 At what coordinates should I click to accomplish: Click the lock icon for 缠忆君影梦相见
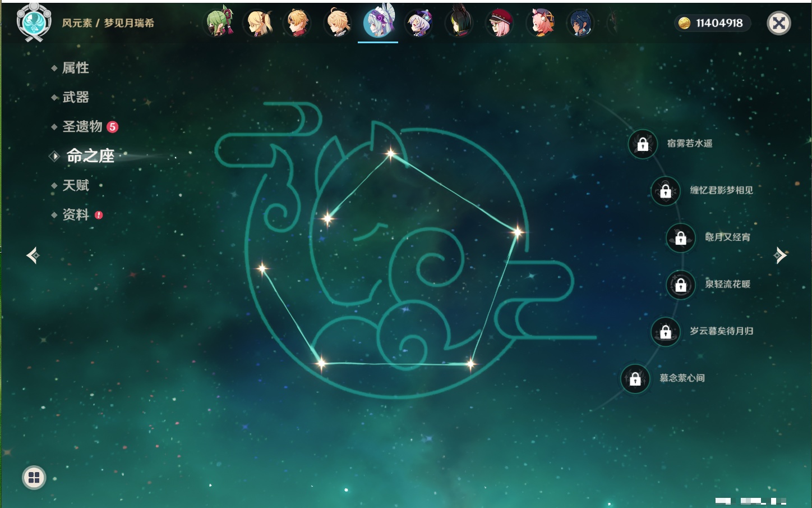(x=666, y=191)
